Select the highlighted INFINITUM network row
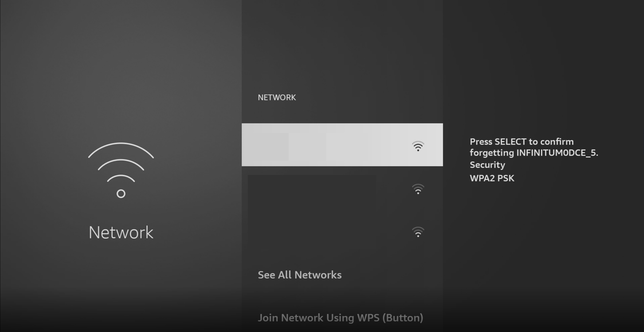This screenshot has height=332, width=644. (342, 145)
